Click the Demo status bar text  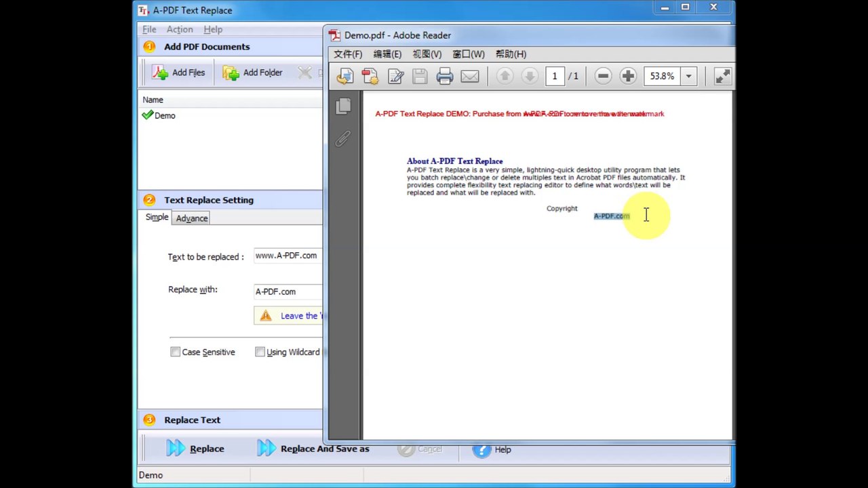(x=151, y=475)
